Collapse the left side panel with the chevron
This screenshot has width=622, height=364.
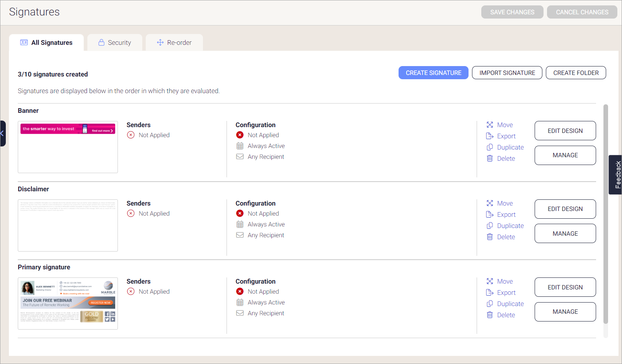[3, 133]
